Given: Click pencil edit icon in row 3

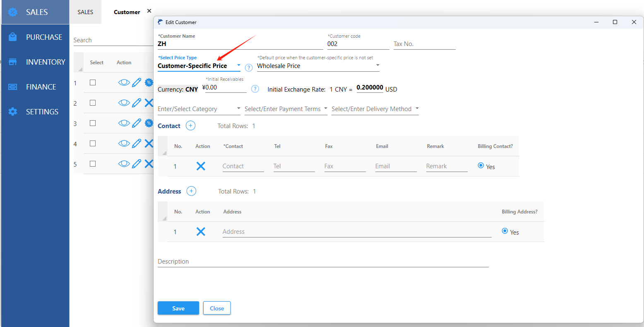Looking at the screenshot, I should [137, 123].
